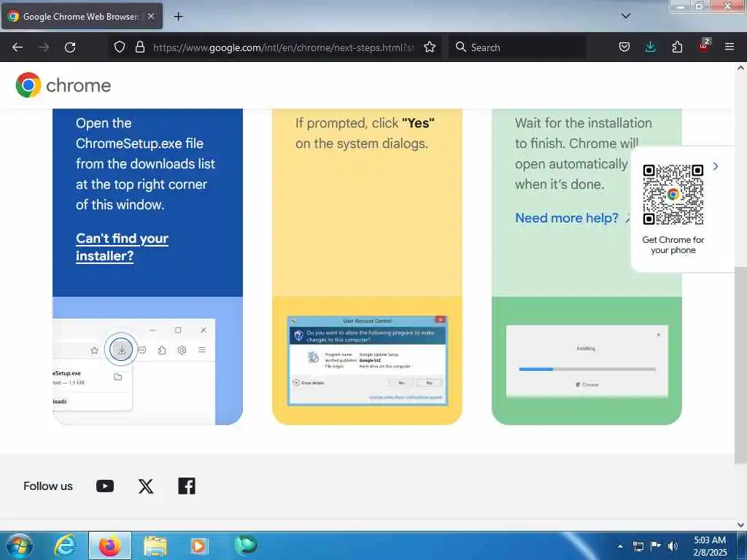
Task: Click Get Chrome for your phone text
Action: tap(673, 245)
